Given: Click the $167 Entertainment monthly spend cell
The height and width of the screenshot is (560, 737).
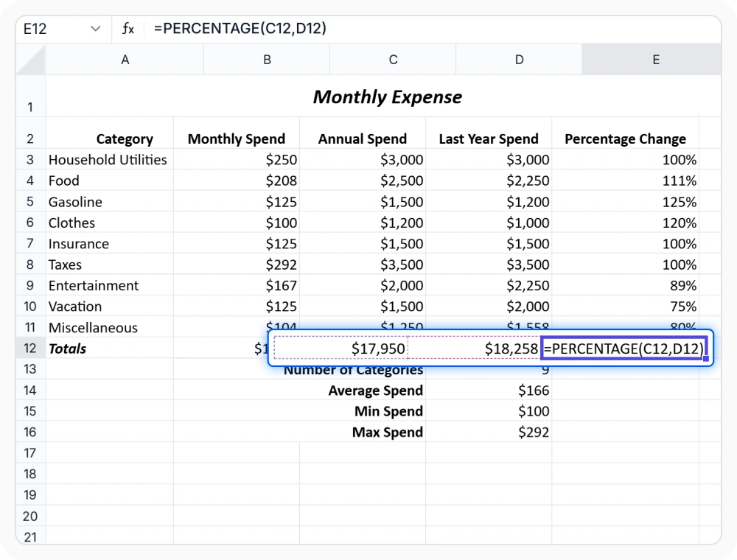Looking at the screenshot, I should [x=237, y=285].
